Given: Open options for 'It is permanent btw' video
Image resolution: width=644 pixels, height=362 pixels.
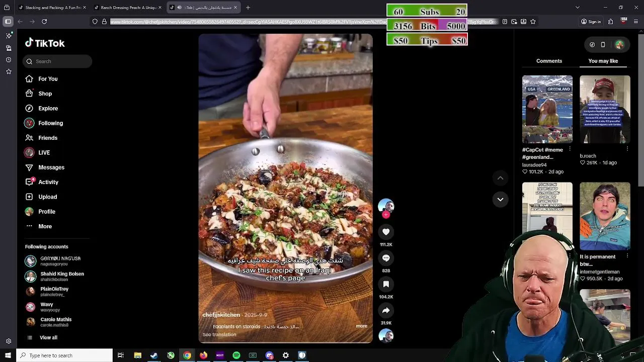Looking at the screenshot, I should click(x=627, y=256).
